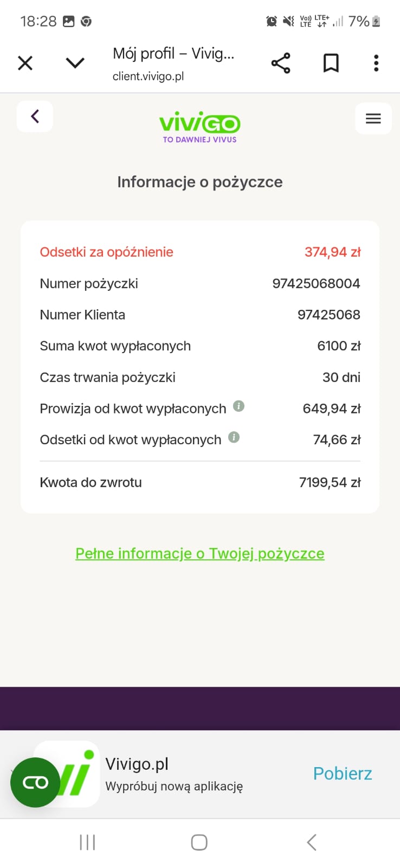Bookmark this page

coord(331,63)
